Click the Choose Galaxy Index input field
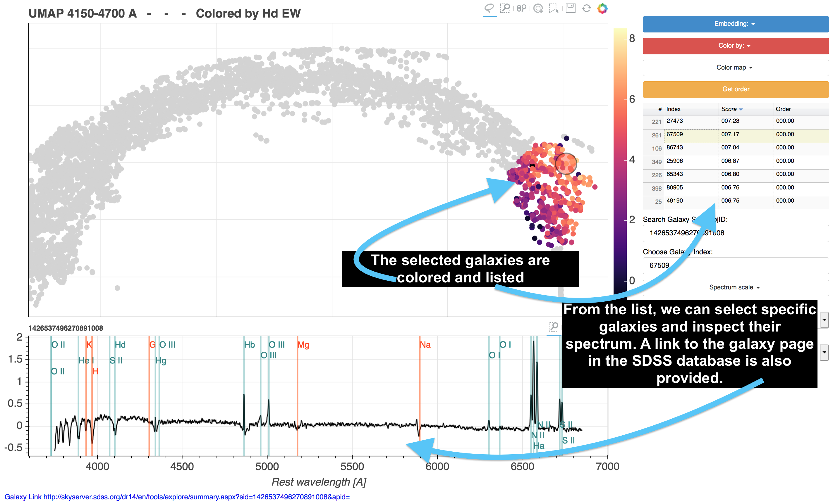The height and width of the screenshot is (504, 833). click(x=735, y=265)
